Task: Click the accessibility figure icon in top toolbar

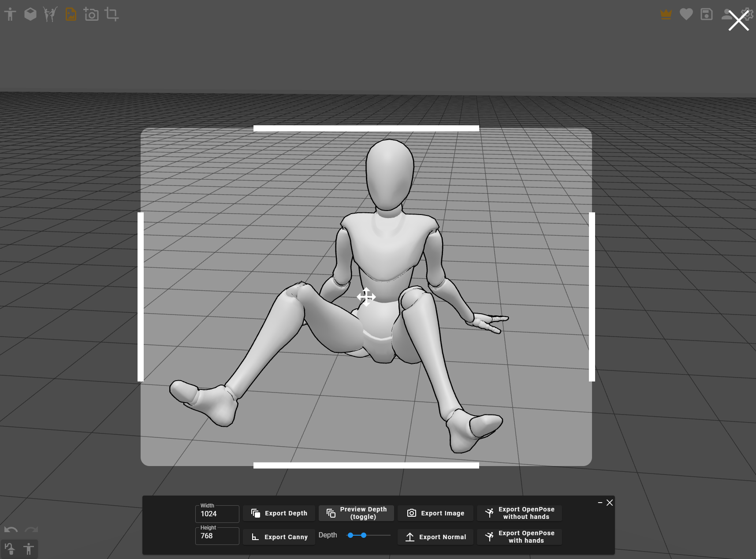Action: click(10, 15)
